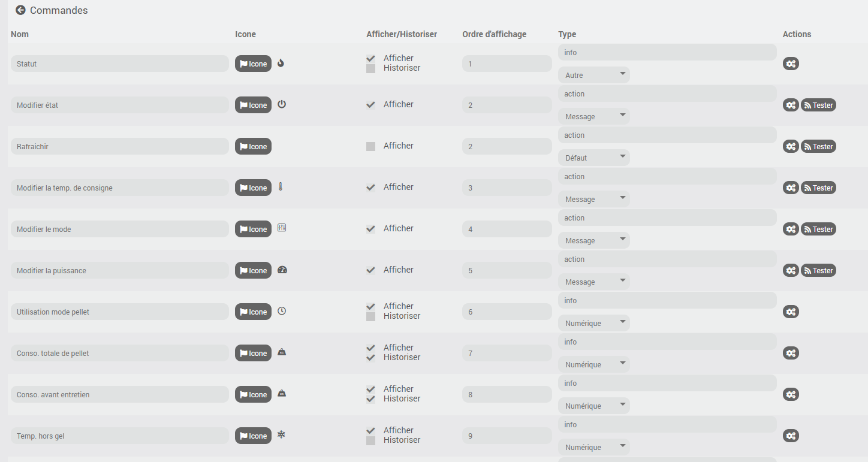Viewport: 868px width, 462px height.
Task: Click the power icon for Modifier état
Action: [282, 104]
